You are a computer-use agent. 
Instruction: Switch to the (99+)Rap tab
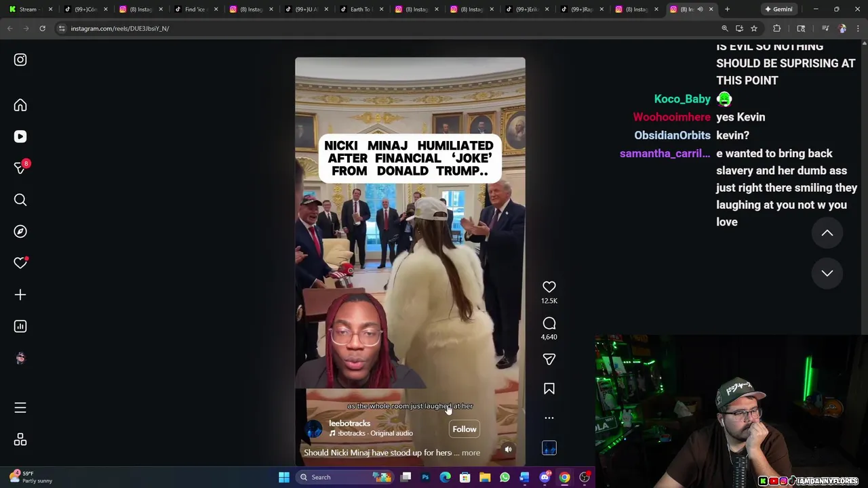pos(581,9)
